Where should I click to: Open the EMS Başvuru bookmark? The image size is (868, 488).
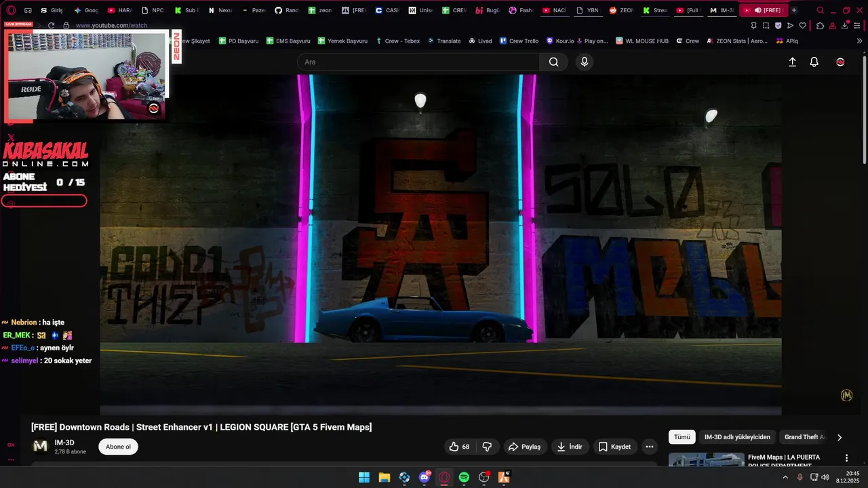point(288,41)
